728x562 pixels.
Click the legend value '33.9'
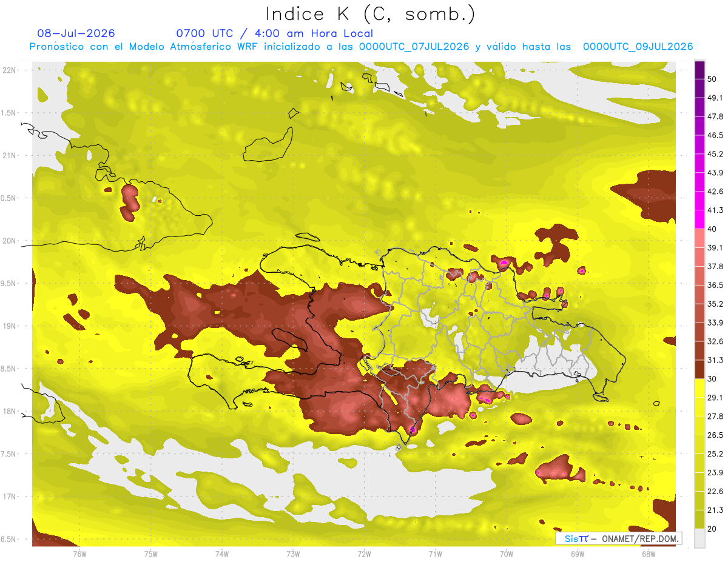tap(715, 323)
